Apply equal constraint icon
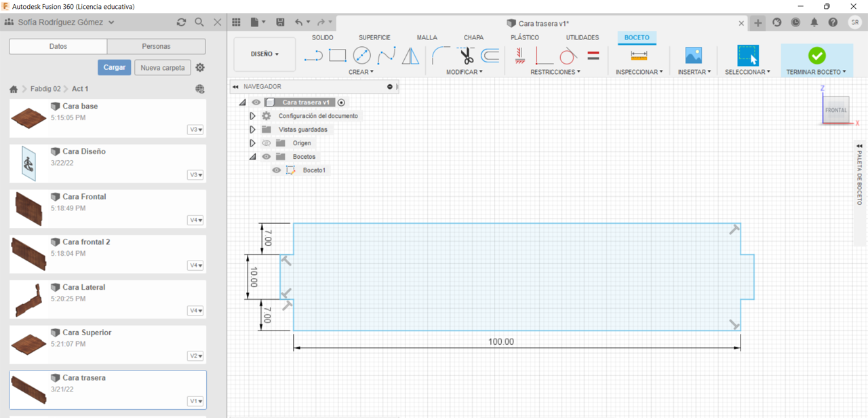Image resolution: width=868 pixels, height=418 pixels. 593,56
